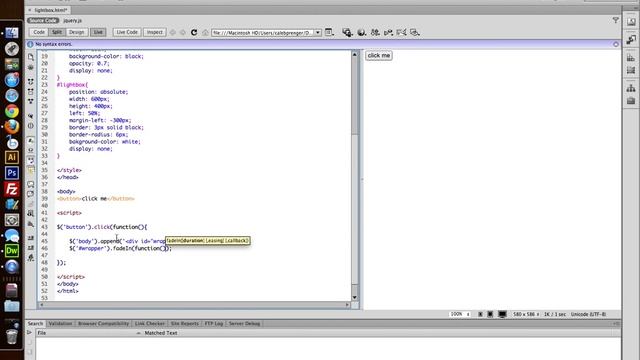
Task: Open Photoshop from the dock
Action: click(x=12, y=173)
